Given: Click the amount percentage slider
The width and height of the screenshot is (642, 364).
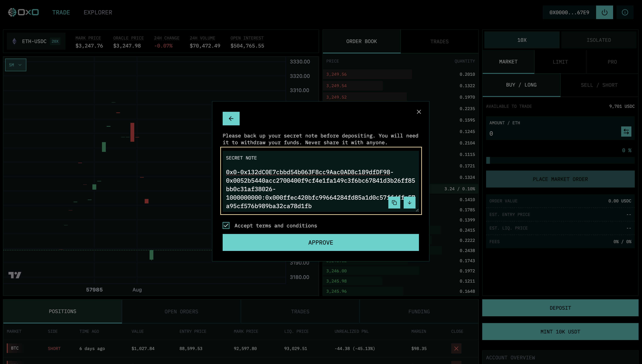Looking at the screenshot, I should pos(560,160).
